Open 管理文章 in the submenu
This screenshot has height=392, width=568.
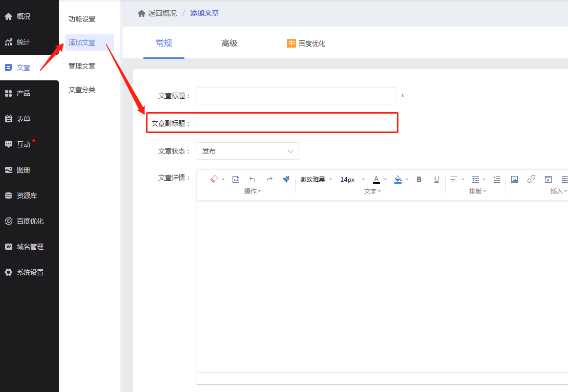coord(82,66)
